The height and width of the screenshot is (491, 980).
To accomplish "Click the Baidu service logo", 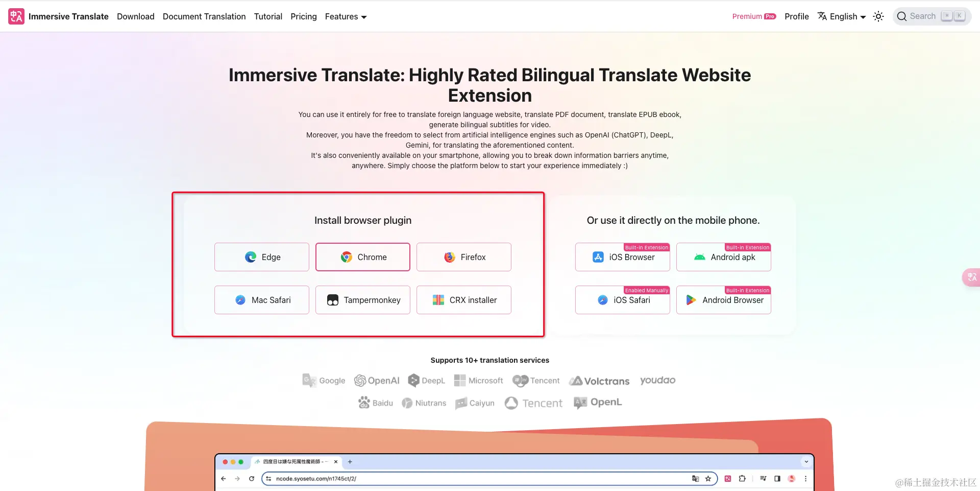I will 376,403.
